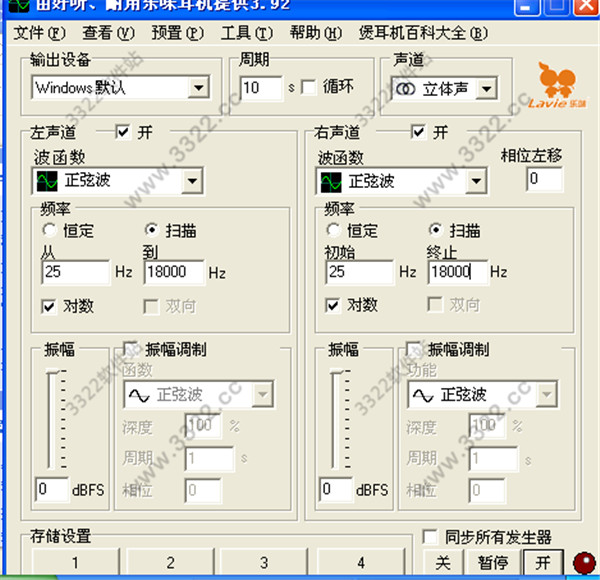Expand the 输出设备 Windows默认 dropdown
The width and height of the screenshot is (600, 580).
(x=199, y=88)
